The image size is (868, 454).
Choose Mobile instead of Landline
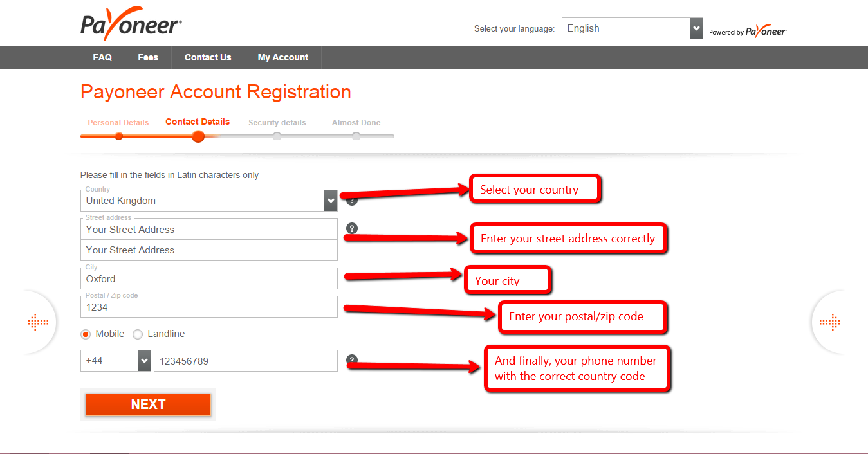pyautogui.click(x=85, y=334)
